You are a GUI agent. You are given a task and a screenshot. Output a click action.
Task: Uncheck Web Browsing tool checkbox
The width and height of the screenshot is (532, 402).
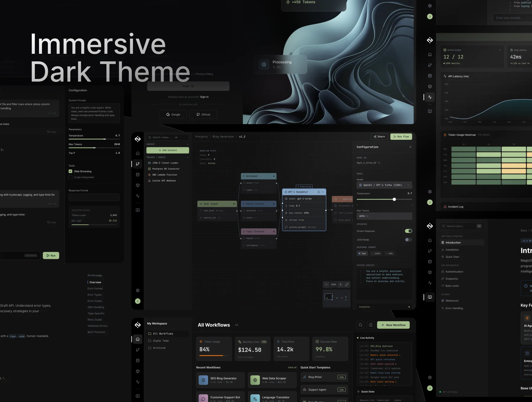70,171
